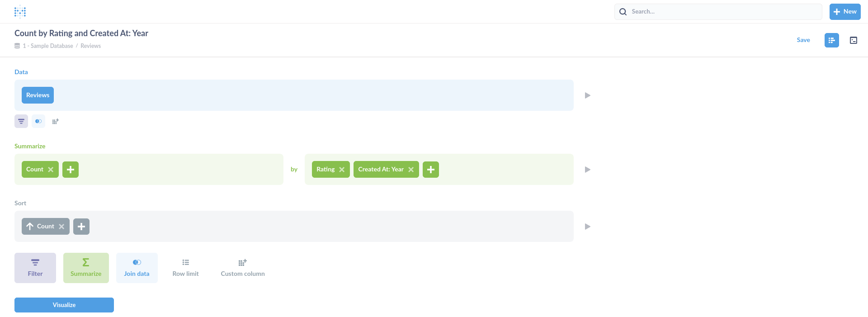Viewport: 868px width, 317px height.
Task: Save the current question
Action: [x=804, y=40]
